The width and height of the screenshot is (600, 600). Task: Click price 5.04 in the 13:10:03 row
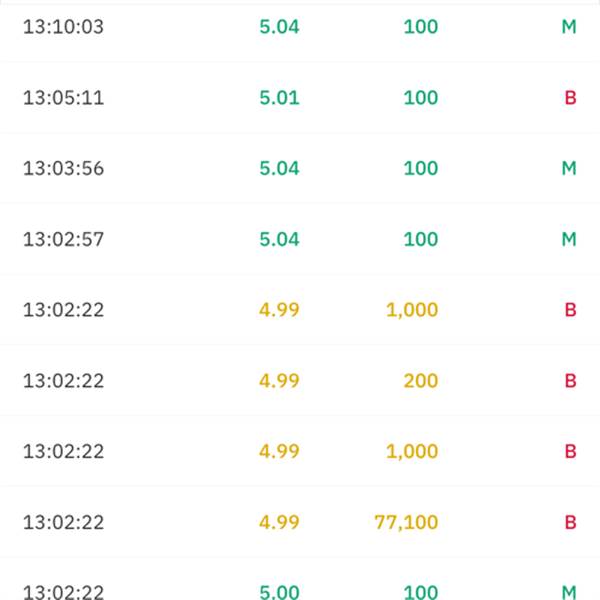pyautogui.click(x=279, y=27)
